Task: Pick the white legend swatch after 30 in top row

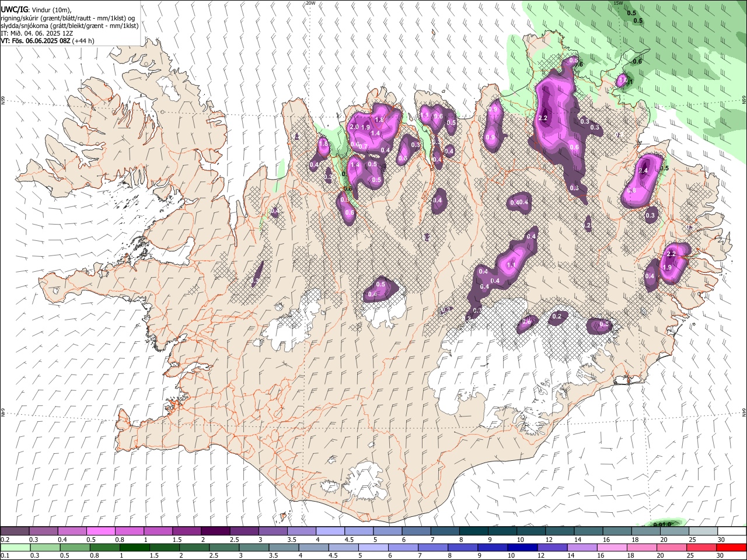Action: pos(732,531)
